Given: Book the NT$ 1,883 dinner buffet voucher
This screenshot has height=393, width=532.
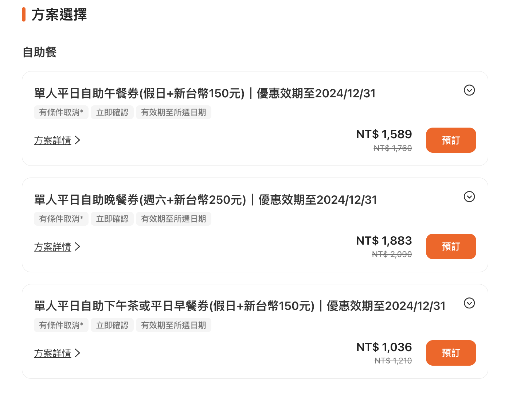Looking at the screenshot, I should pos(451,246).
